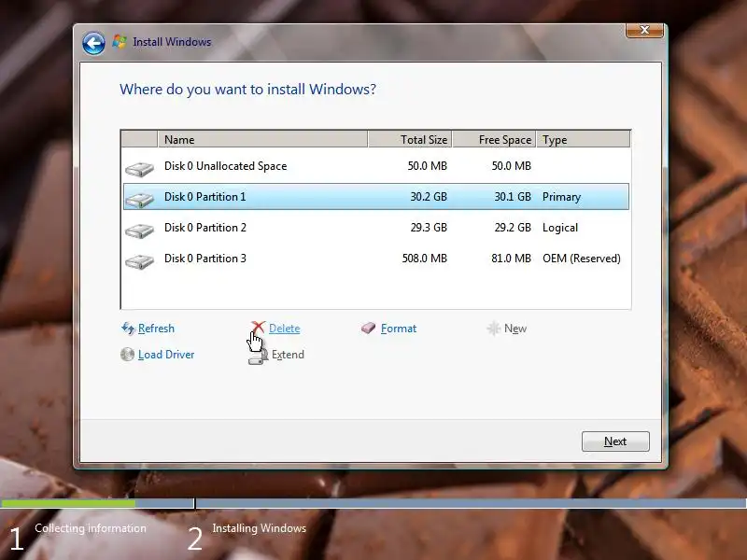
Task: Go back with the blue arrow button
Action: coord(93,43)
